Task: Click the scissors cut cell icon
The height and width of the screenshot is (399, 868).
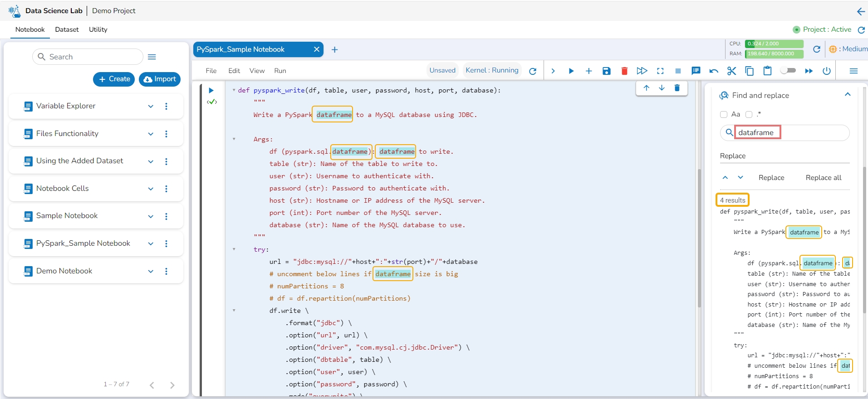Action: click(731, 71)
